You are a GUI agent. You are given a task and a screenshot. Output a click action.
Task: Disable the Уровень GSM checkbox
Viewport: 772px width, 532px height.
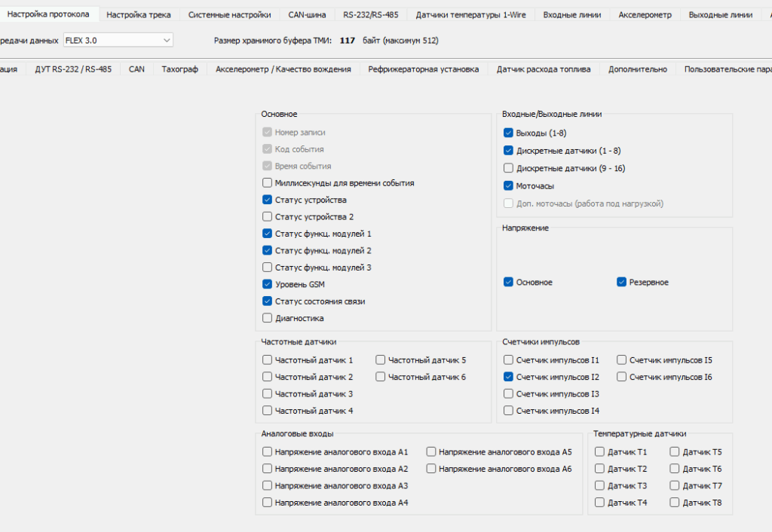268,284
